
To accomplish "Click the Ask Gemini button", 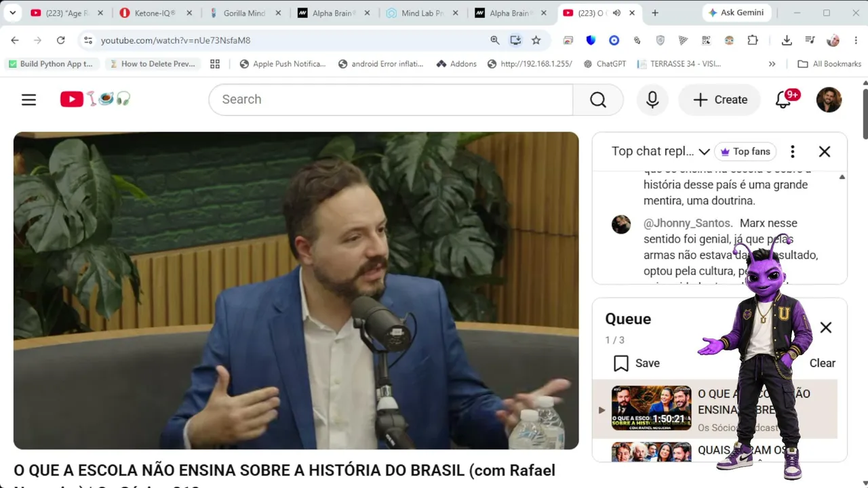I will [x=736, y=13].
